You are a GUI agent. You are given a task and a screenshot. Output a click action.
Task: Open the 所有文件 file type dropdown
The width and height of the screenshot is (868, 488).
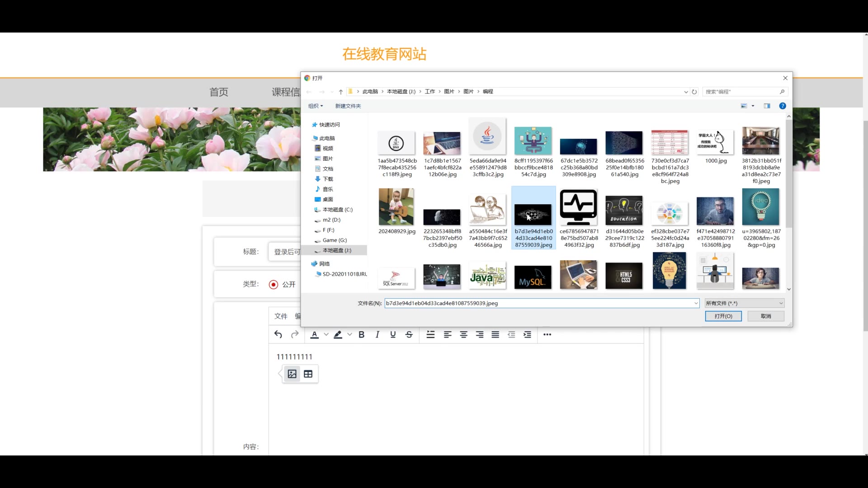[744, 303]
